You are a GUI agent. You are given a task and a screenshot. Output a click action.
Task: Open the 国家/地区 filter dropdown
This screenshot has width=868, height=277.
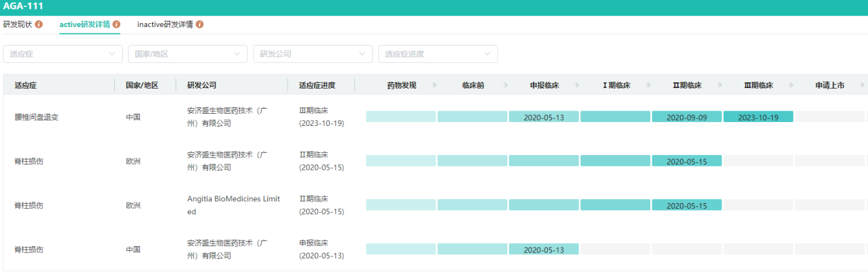pos(187,54)
